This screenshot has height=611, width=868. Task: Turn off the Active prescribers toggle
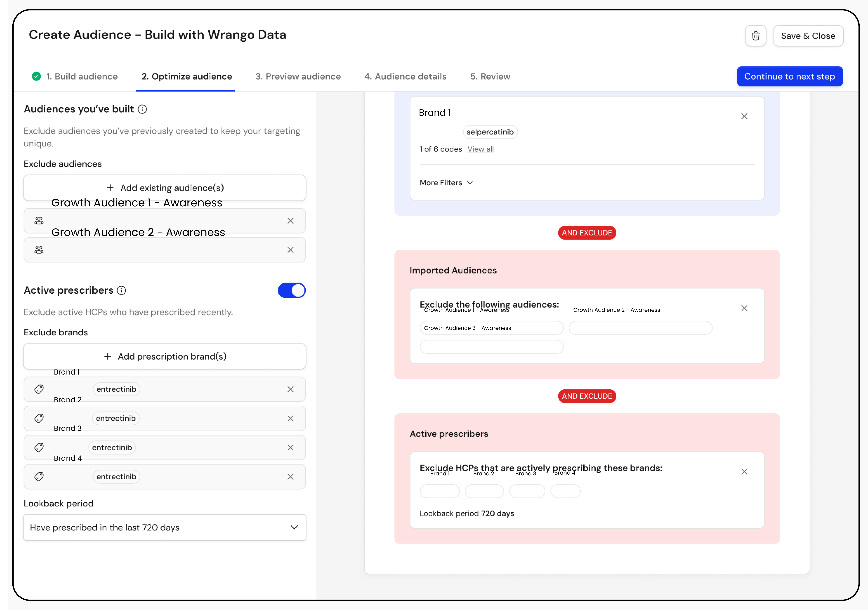coord(291,290)
